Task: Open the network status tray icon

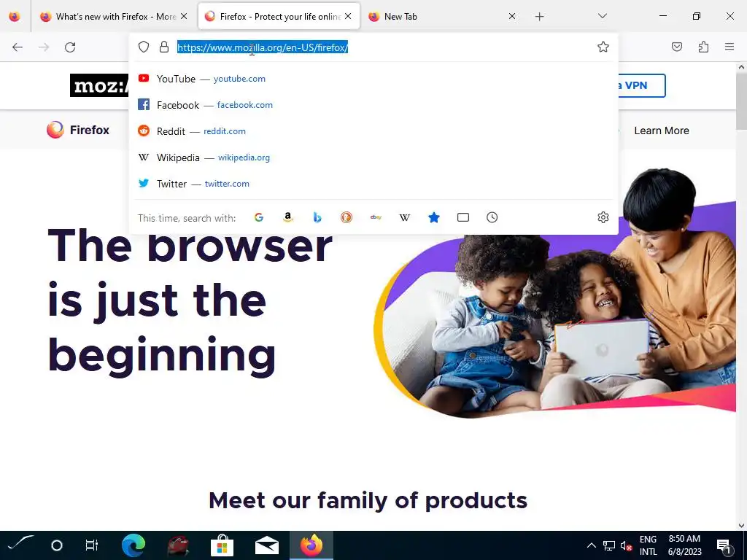Action: 609,545
